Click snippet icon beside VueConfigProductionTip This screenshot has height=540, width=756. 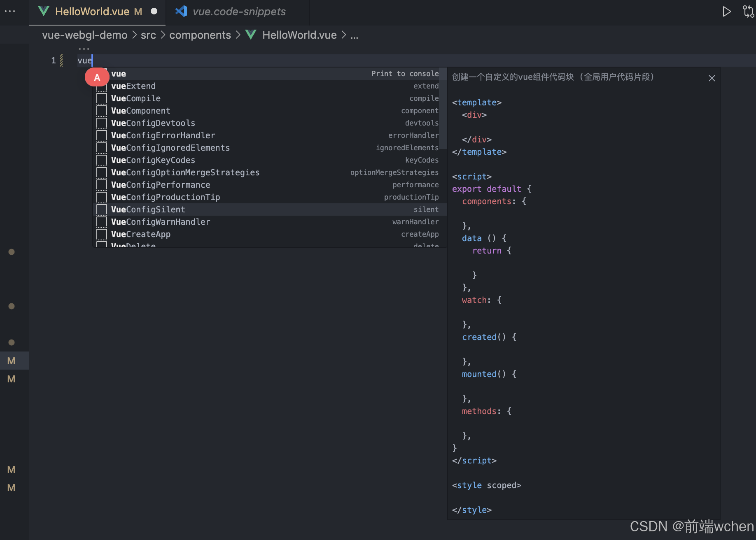click(x=102, y=197)
